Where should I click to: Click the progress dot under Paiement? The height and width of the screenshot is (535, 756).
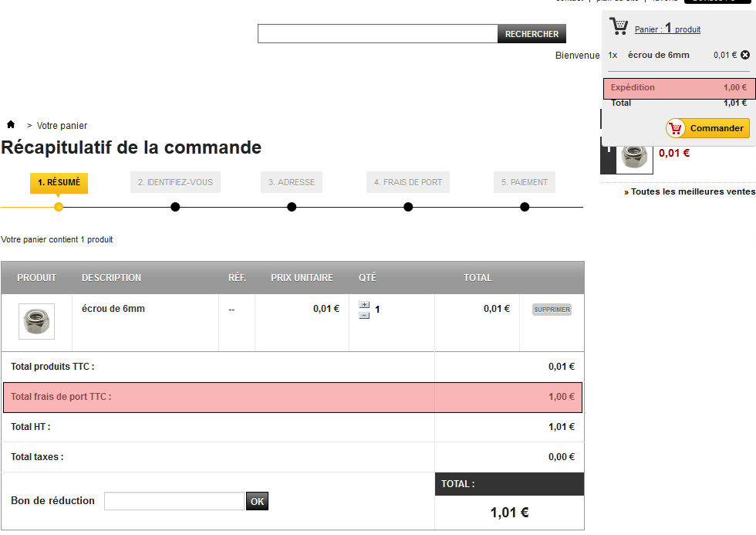[x=525, y=207]
